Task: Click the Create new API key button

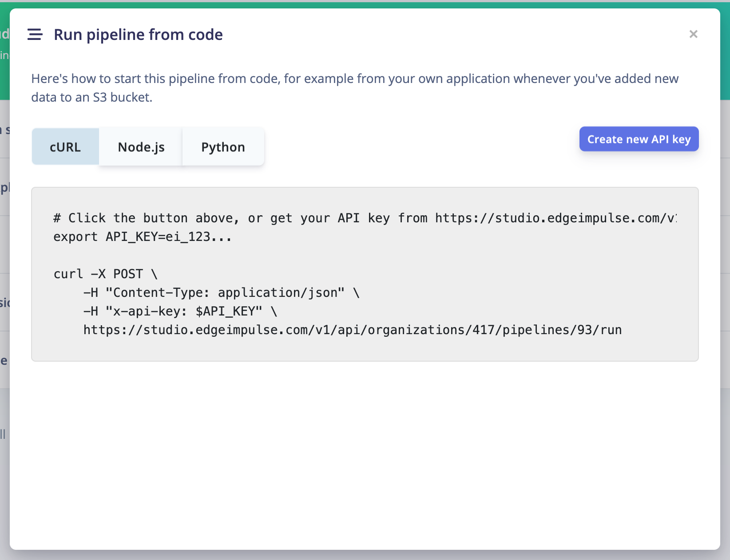Action: [639, 139]
